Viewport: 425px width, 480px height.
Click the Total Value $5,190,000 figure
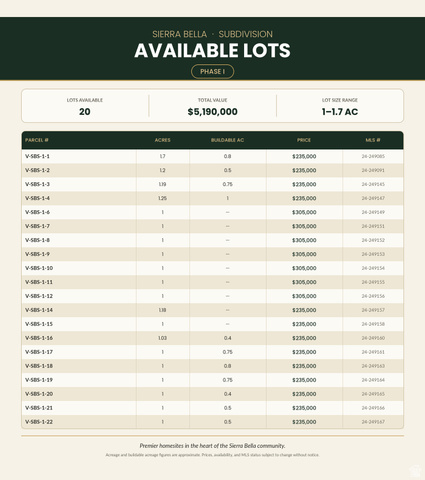click(x=213, y=112)
